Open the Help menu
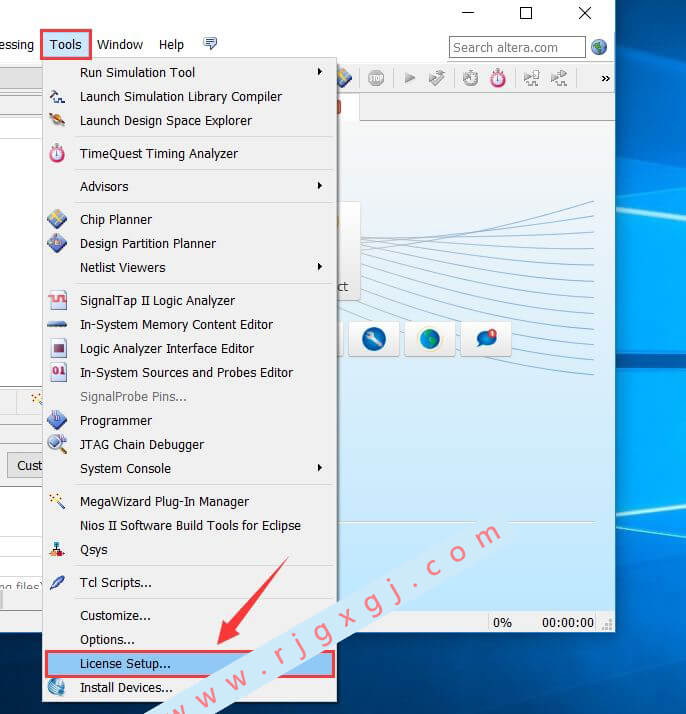Image resolution: width=686 pixels, height=714 pixels. [x=172, y=45]
